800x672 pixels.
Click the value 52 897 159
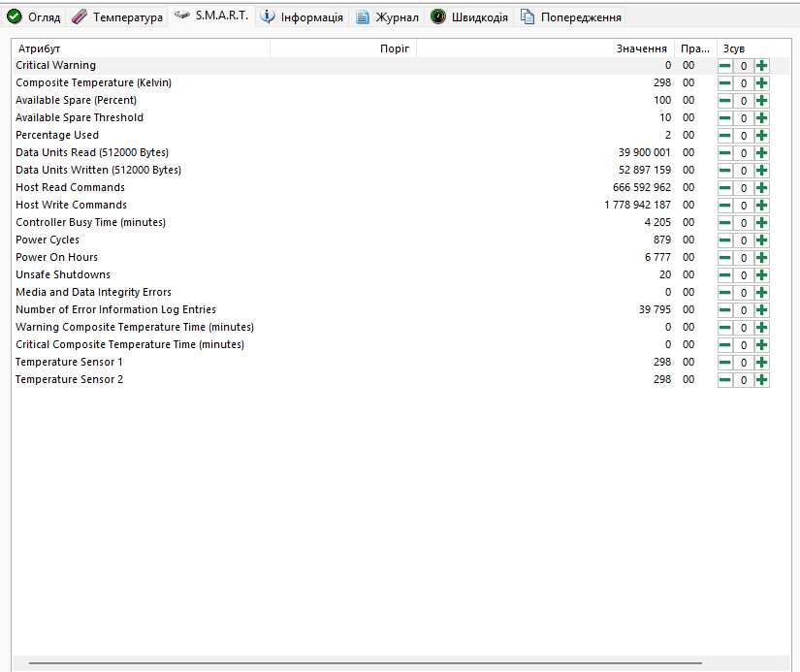click(x=645, y=170)
